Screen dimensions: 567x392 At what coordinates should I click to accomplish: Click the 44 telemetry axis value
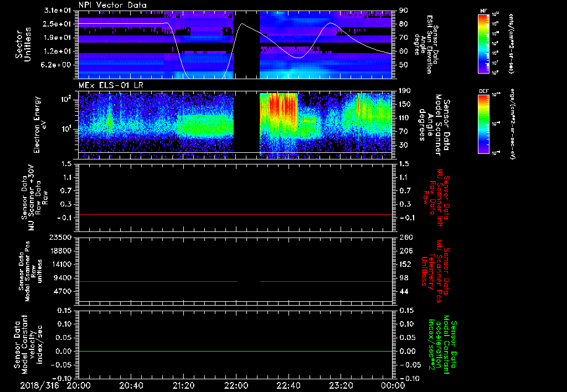(403, 291)
